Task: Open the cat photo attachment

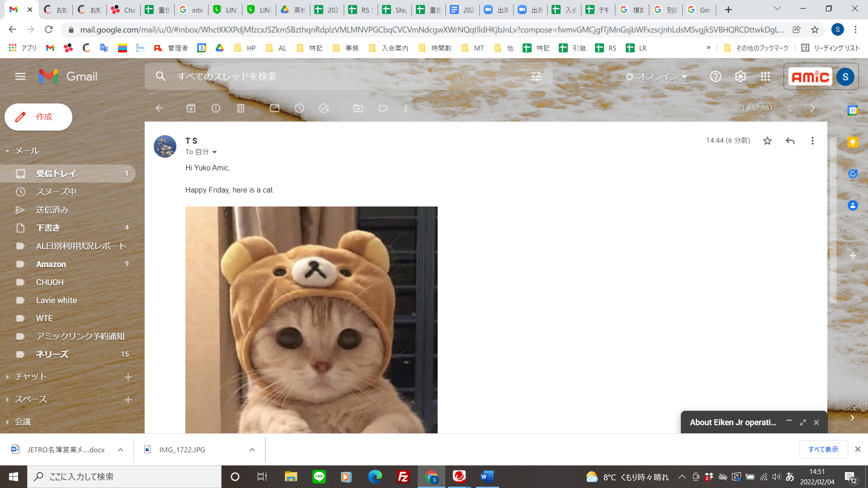Action: point(311,320)
